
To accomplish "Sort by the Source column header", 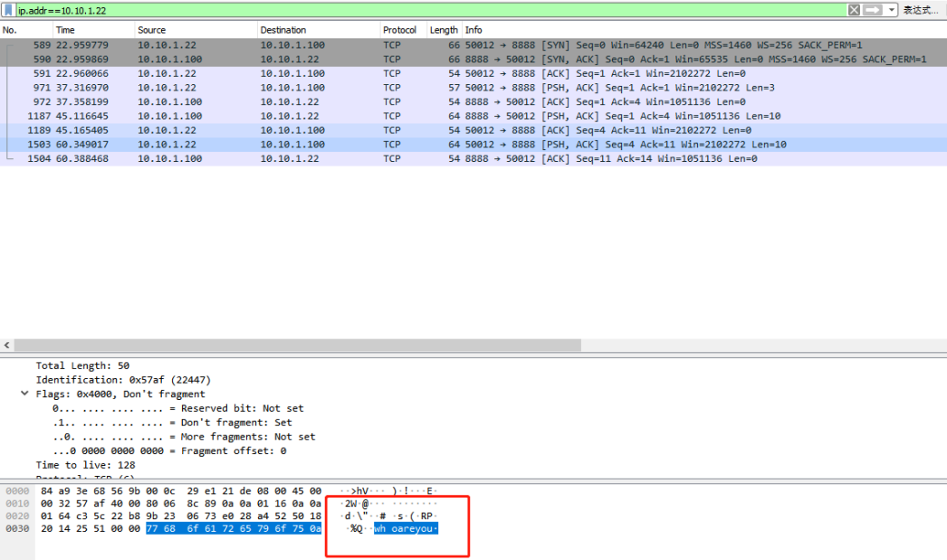I will tap(196, 30).
